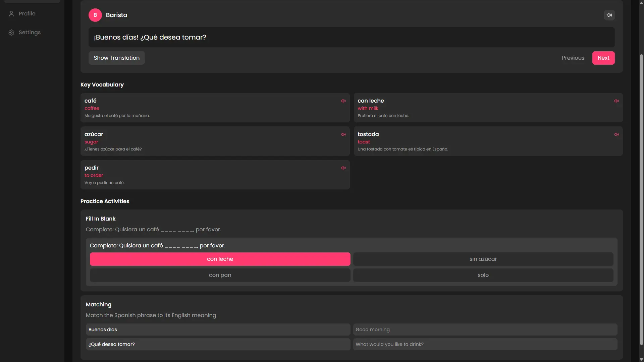
Task: Play pronunciation audio for café
Action: [343, 101]
